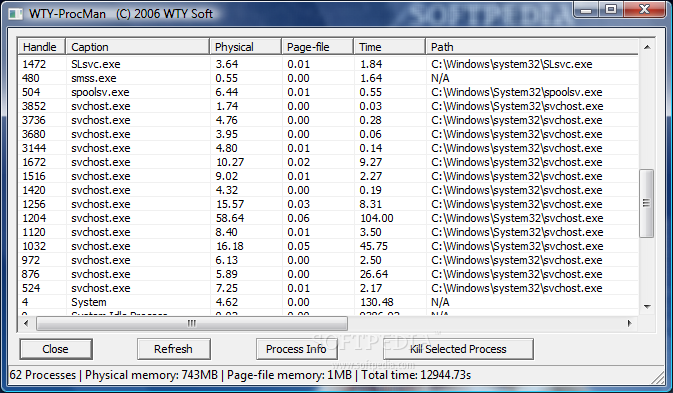Screen dimensions: 673x393
Task: Click the horizontal scrollbar thumb
Action: pos(192,323)
